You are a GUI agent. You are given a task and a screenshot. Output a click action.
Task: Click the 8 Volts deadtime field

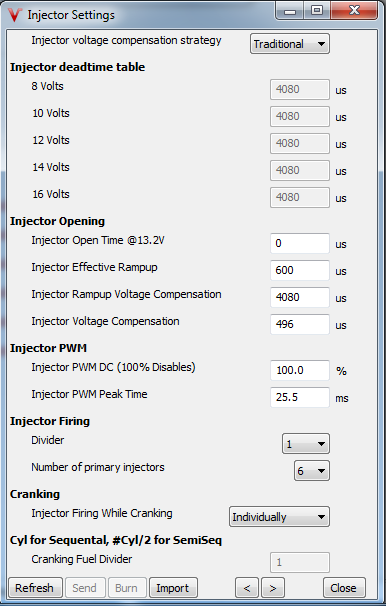[300, 89]
